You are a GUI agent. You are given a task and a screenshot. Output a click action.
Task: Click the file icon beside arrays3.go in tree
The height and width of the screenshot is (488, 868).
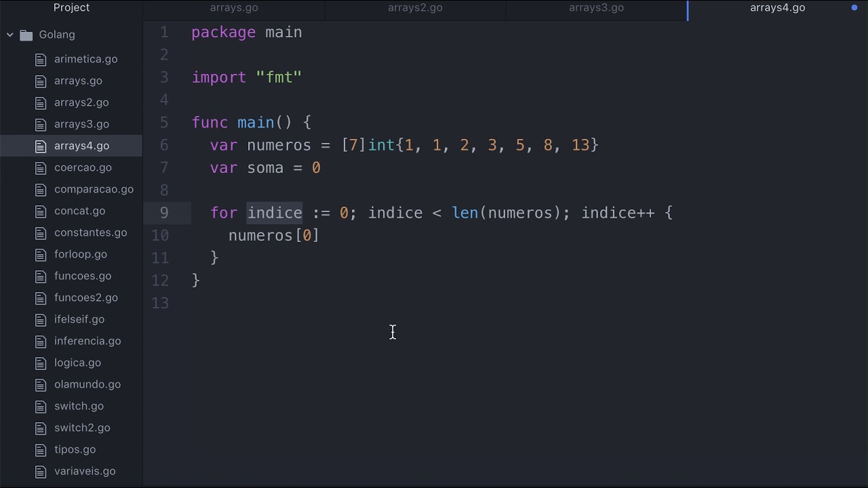41,124
